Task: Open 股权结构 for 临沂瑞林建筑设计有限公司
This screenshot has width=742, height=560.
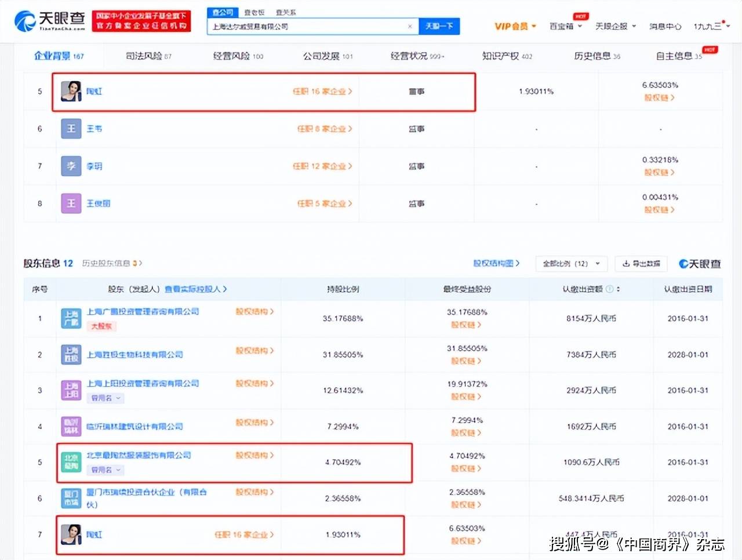Action: tap(254, 423)
